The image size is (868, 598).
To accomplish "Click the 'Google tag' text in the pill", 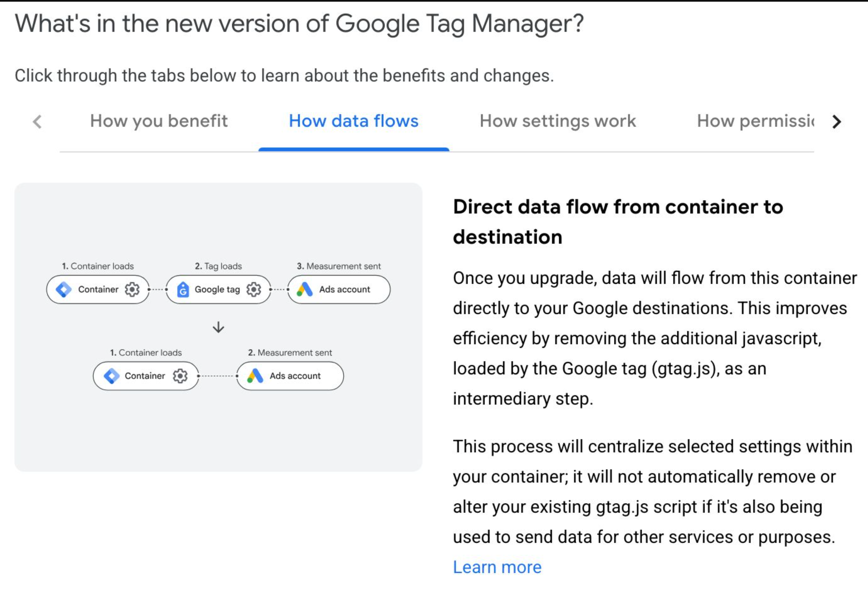I will (217, 290).
